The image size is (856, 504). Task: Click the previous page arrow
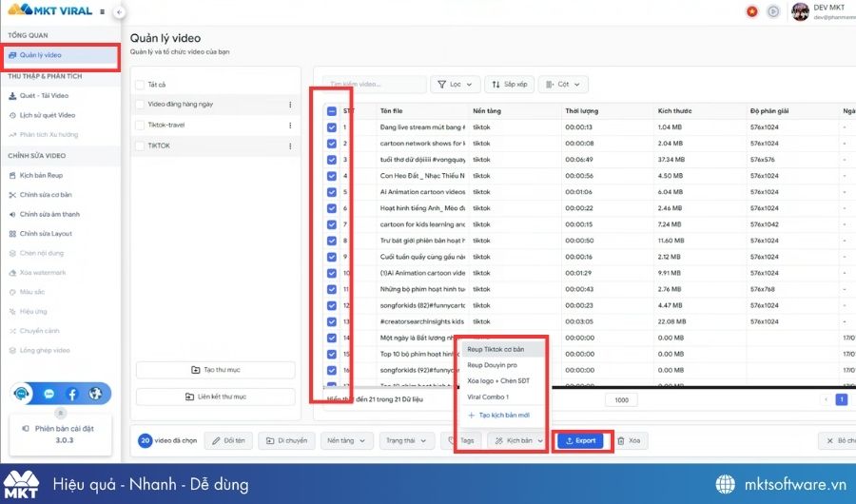826,399
